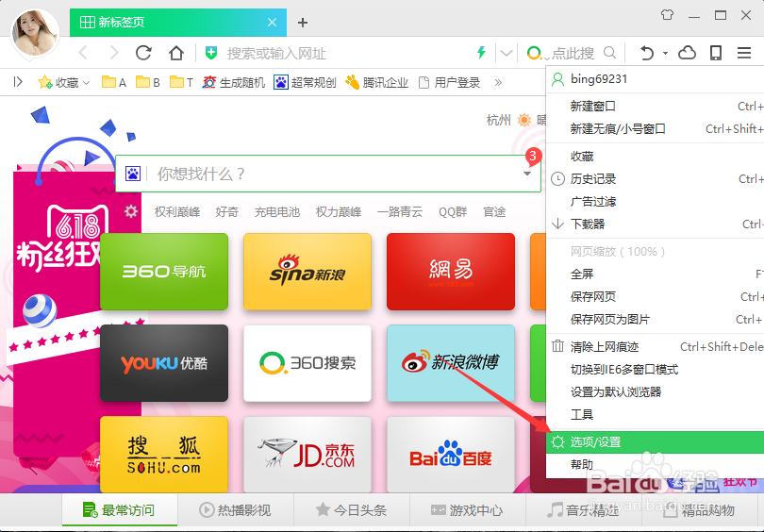764x532 pixels.
Task: Select 新建无痕/小号窗口 from the menu
Action: (655, 128)
